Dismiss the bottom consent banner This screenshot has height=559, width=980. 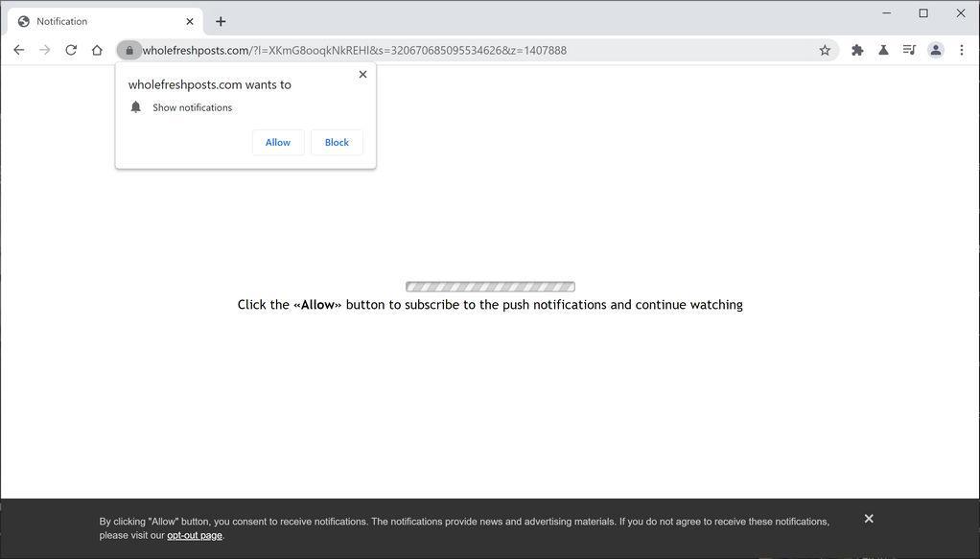pyautogui.click(x=868, y=518)
